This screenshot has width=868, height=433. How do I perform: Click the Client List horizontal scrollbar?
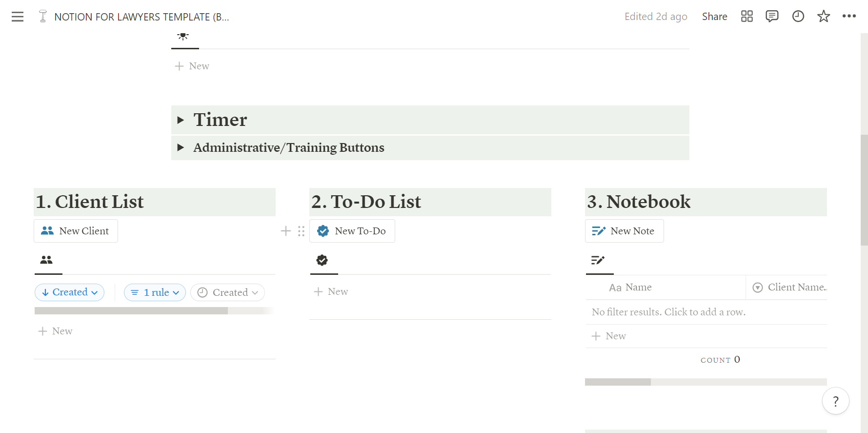(131, 310)
